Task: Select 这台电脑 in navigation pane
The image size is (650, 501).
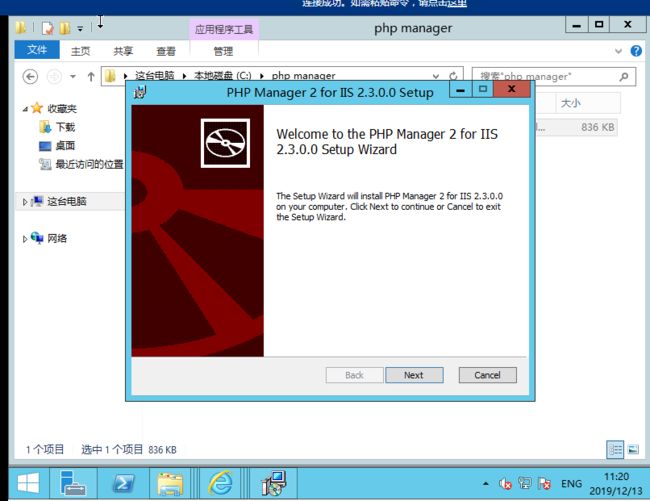Action: click(x=67, y=201)
